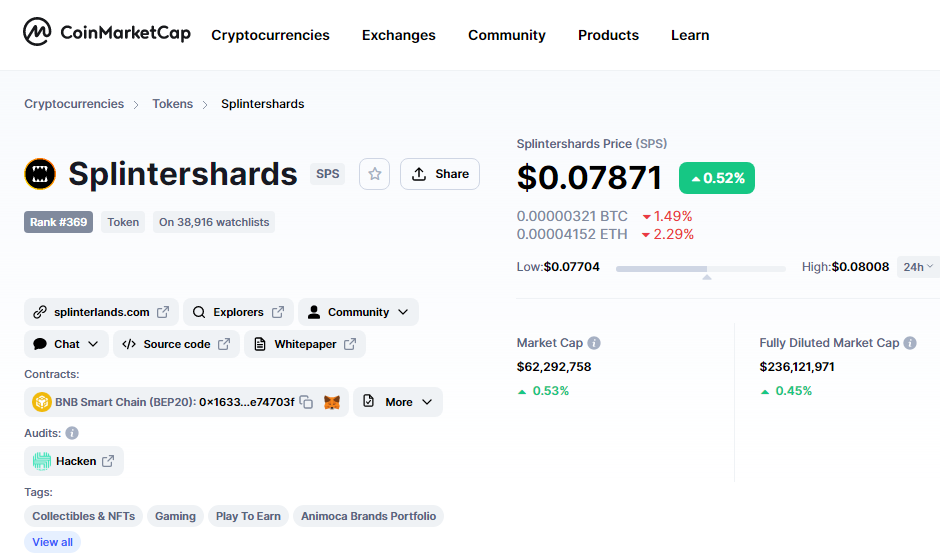
Task: Click the 1.49% BTC change
Action: pyautogui.click(x=667, y=216)
